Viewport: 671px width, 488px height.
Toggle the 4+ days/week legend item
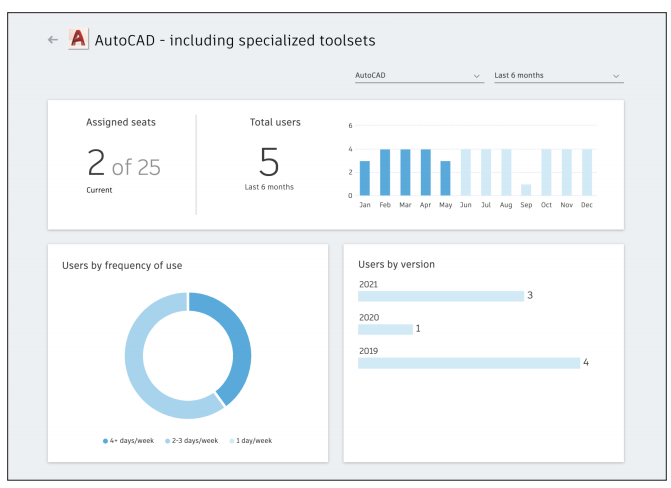tap(128, 440)
